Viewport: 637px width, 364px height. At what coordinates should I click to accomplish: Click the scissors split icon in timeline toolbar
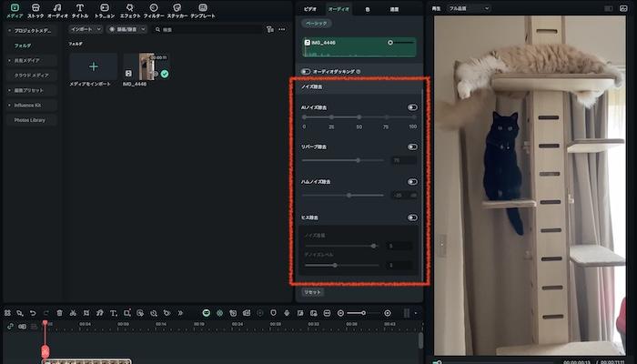coord(73,312)
